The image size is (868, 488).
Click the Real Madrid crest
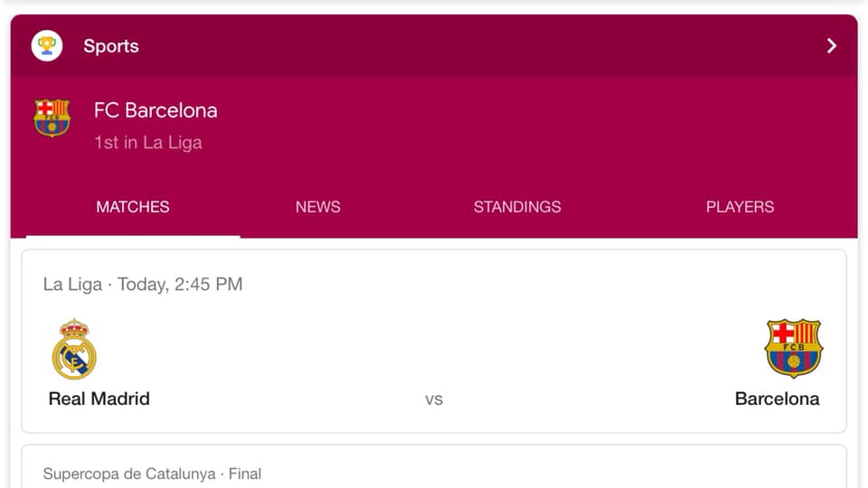(74, 349)
